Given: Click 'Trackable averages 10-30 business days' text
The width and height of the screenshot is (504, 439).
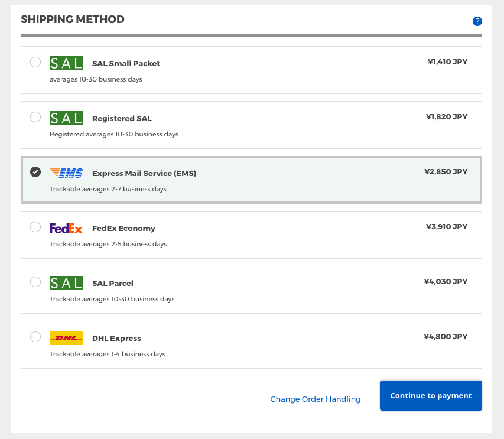Looking at the screenshot, I should pos(112,299).
